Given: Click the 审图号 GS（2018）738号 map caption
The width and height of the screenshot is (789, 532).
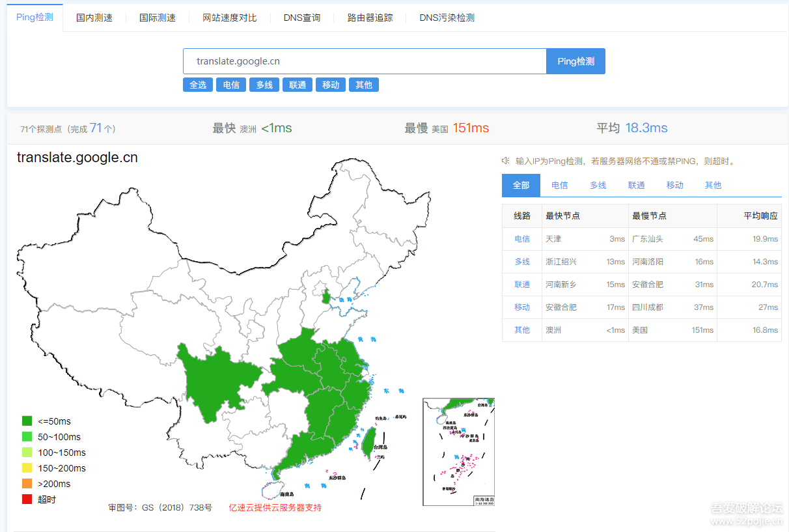Looking at the screenshot, I should (160, 508).
